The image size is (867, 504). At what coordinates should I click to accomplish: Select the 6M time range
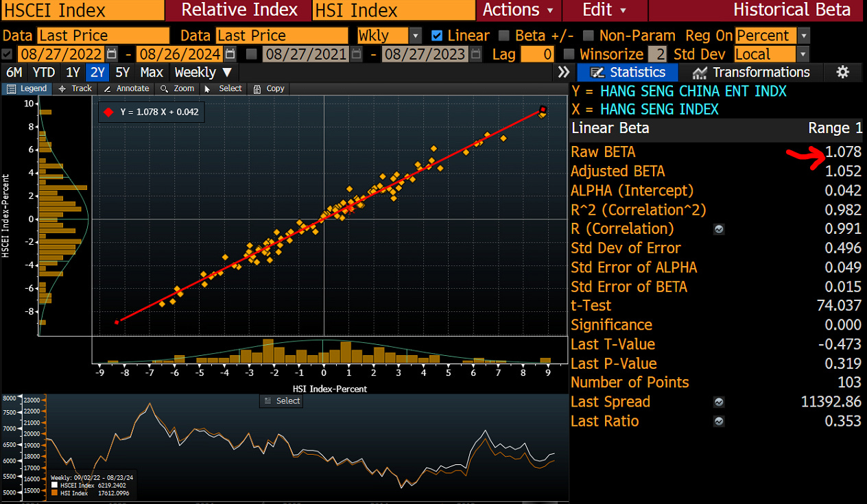[15, 72]
